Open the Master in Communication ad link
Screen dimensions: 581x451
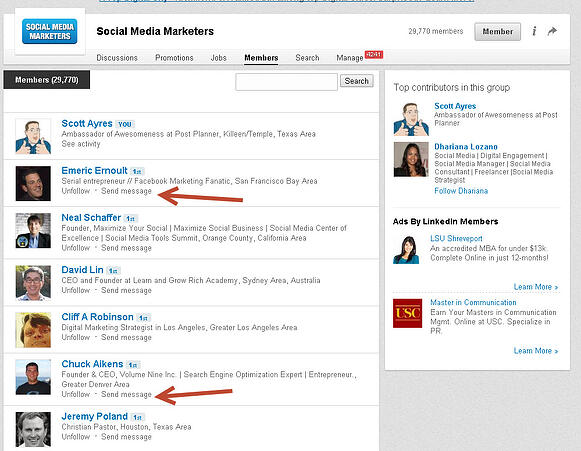pos(473,302)
